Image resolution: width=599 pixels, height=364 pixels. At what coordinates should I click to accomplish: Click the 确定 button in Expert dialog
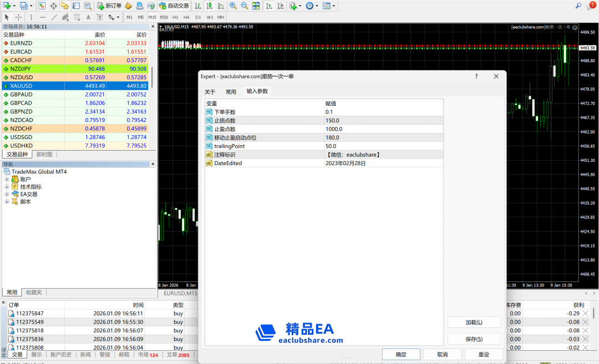click(x=401, y=355)
